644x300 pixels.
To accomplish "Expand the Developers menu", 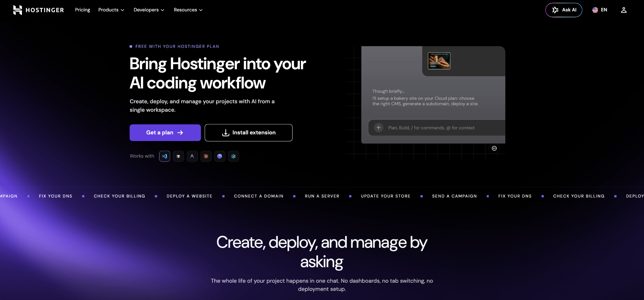I will pyautogui.click(x=149, y=10).
